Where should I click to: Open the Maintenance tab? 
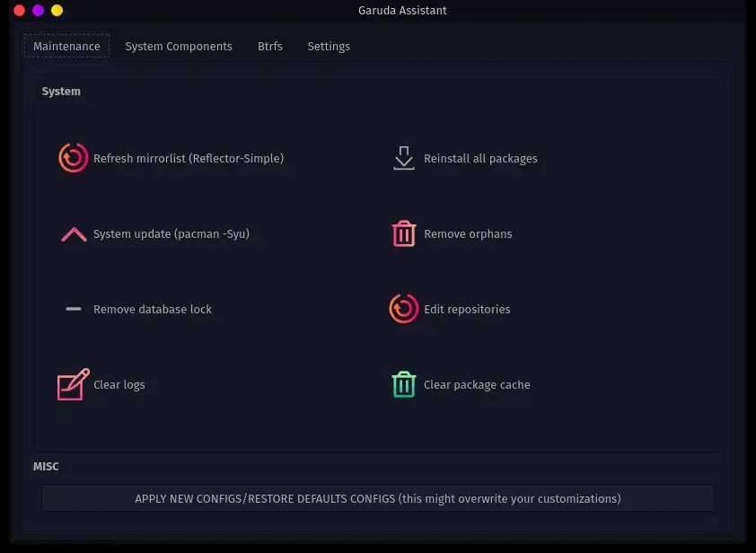point(67,47)
